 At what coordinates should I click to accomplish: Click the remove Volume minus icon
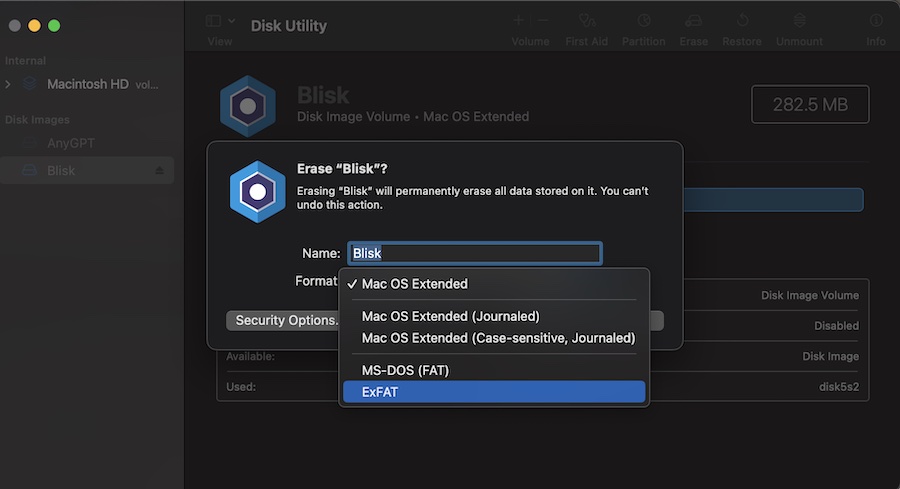pyautogui.click(x=542, y=21)
